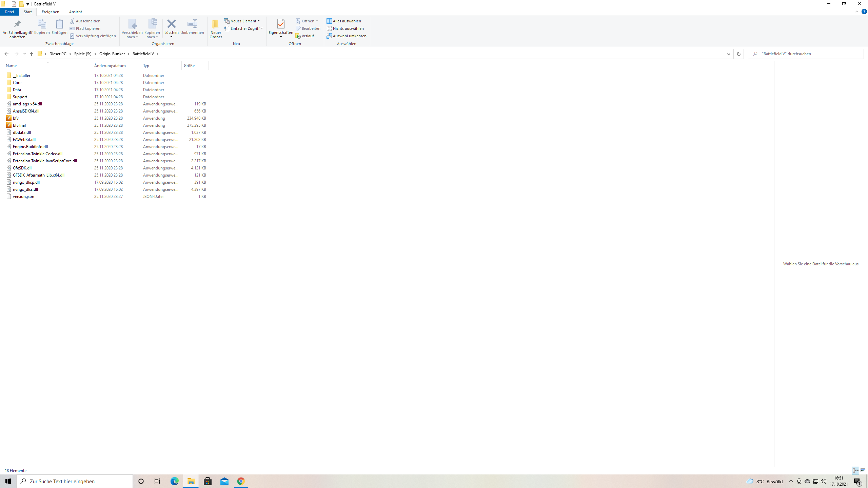
Task: Click the refresh icon beside address bar
Action: [738, 54]
